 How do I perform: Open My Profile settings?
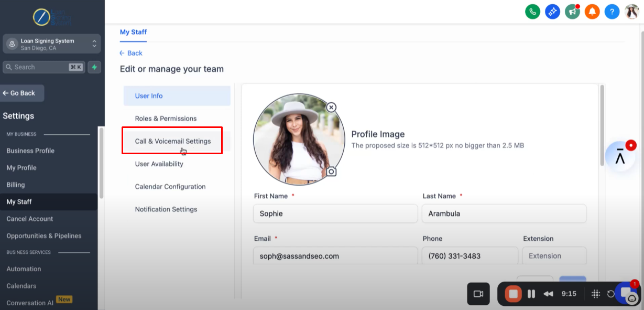[x=21, y=168]
